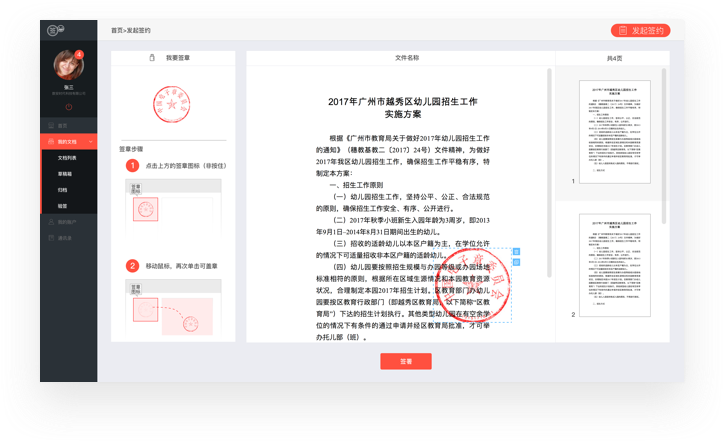Click the lower handle beside the placed seal
Screen dimensions: 724x442
tap(516, 263)
